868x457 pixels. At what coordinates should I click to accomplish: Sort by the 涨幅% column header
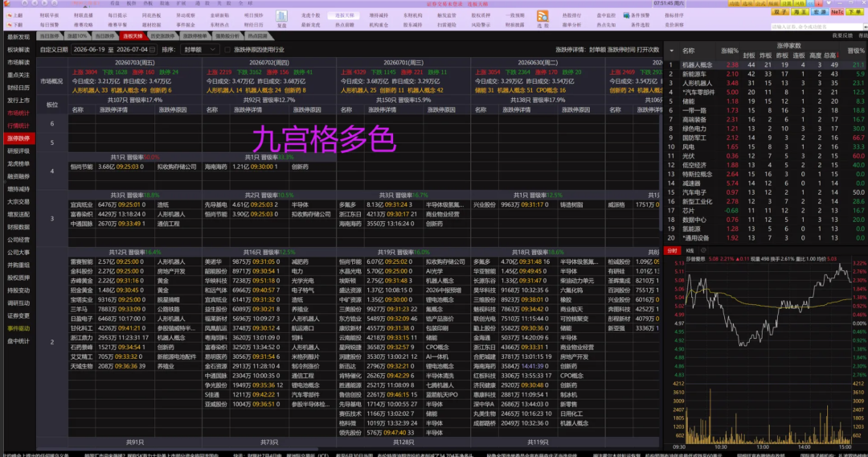(x=729, y=51)
